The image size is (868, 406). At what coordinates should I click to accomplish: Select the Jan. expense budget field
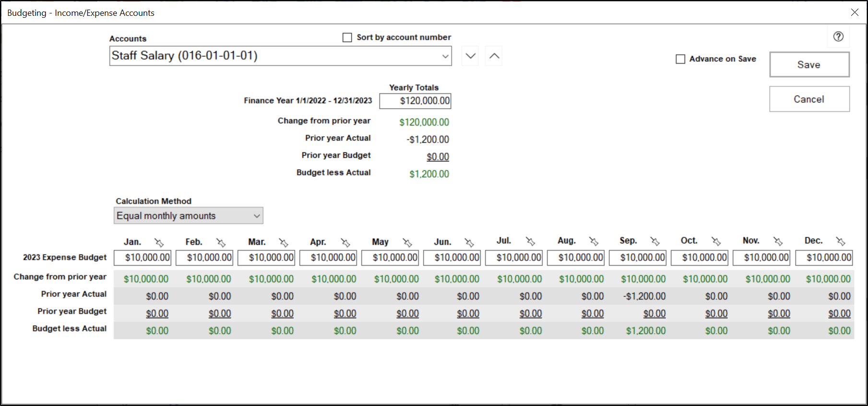click(143, 258)
